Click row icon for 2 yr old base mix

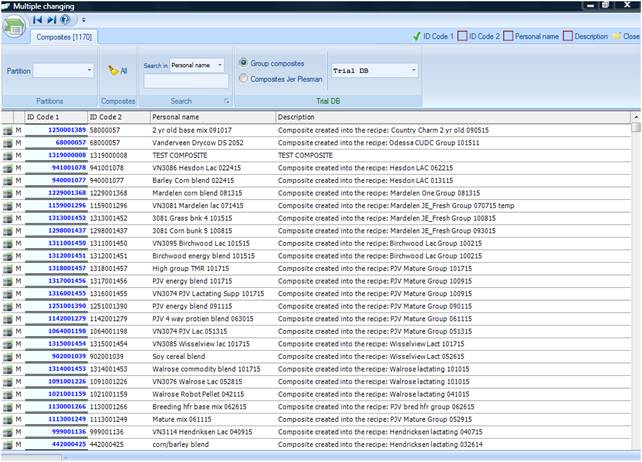click(x=7, y=131)
